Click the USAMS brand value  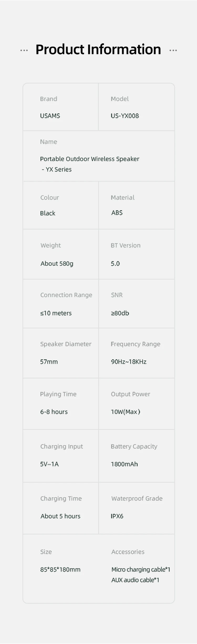50,116
